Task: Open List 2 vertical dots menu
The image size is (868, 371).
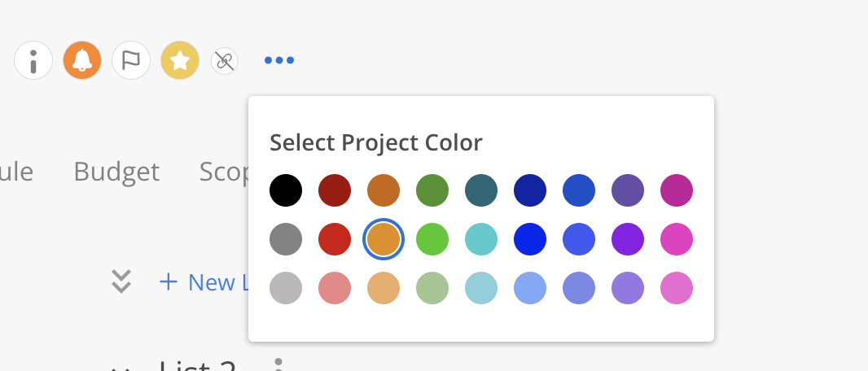Action: [x=278, y=364]
